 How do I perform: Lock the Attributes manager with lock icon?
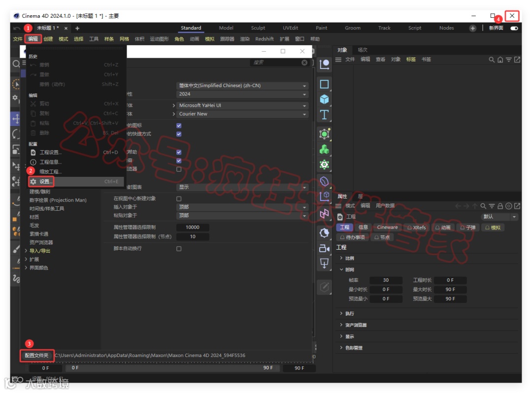(x=500, y=206)
